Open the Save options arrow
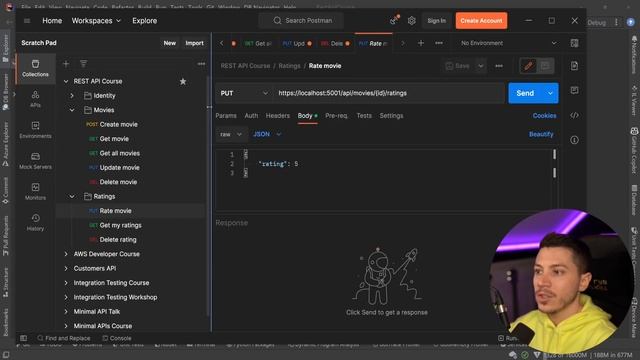This screenshot has height=360, width=640. coord(481,66)
